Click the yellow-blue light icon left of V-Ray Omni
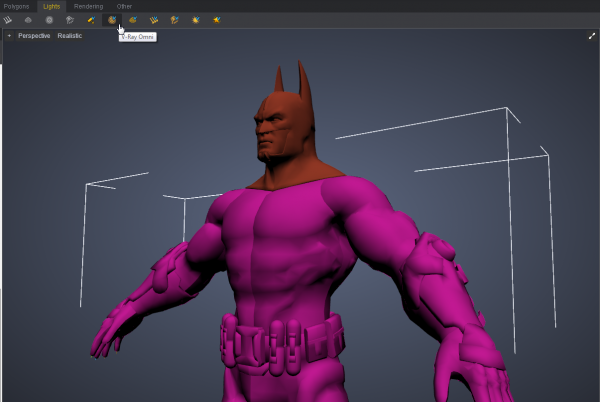Screen dimensions: 600x402 [x=91, y=19]
